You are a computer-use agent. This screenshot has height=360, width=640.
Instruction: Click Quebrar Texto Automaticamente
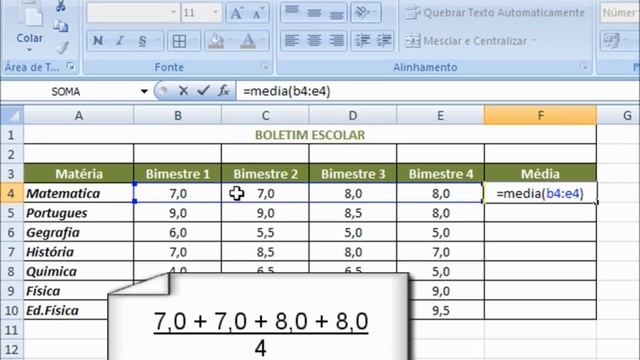pos(494,13)
